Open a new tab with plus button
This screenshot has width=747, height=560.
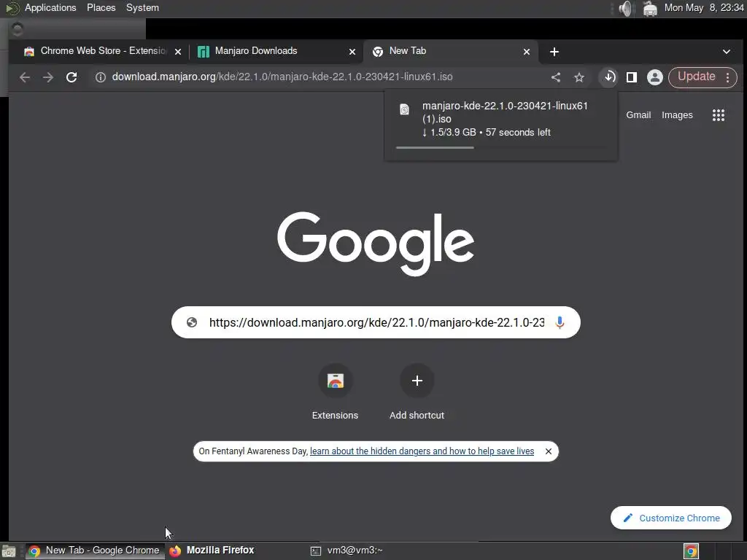[554, 52]
